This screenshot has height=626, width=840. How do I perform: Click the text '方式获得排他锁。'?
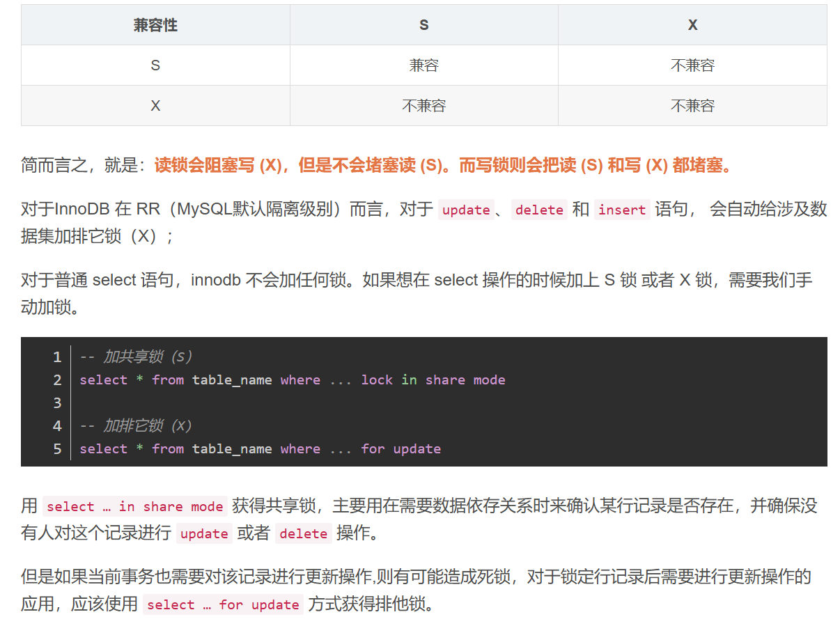click(x=371, y=604)
